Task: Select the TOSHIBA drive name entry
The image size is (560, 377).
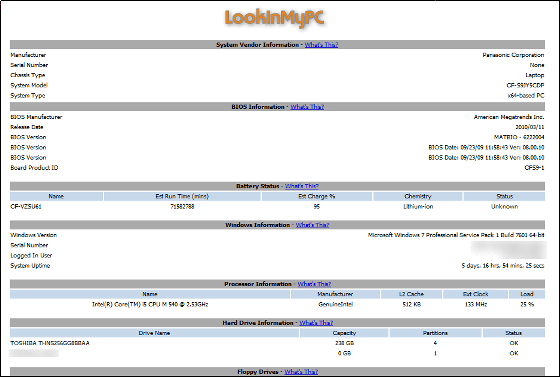Action: pyautogui.click(x=50, y=343)
